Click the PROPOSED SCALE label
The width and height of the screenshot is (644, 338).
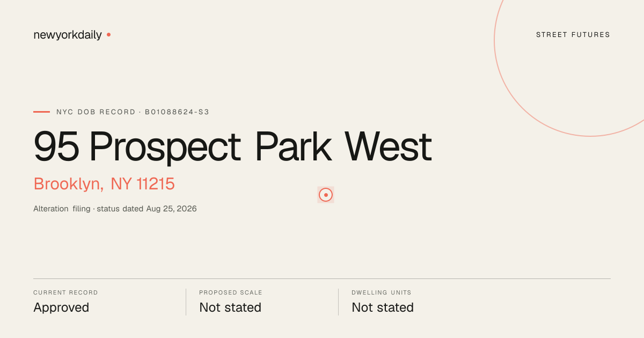(231, 293)
